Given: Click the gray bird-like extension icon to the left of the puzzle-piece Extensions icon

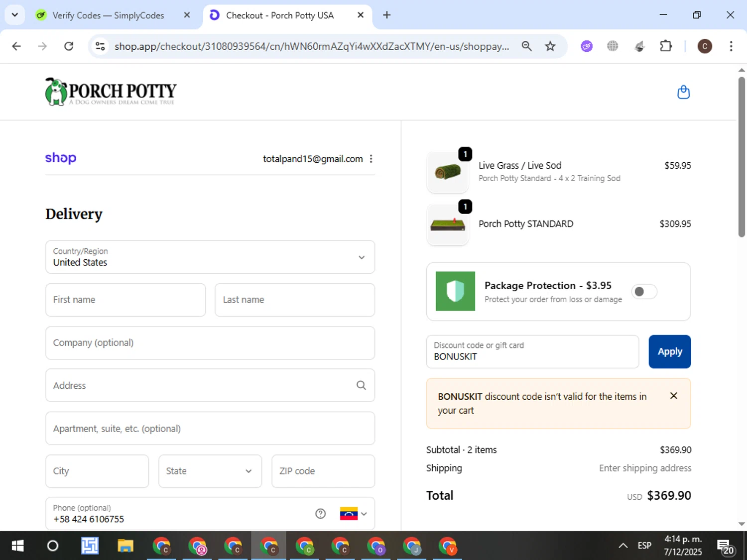Looking at the screenshot, I should pyautogui.click(x=639, y=46).
